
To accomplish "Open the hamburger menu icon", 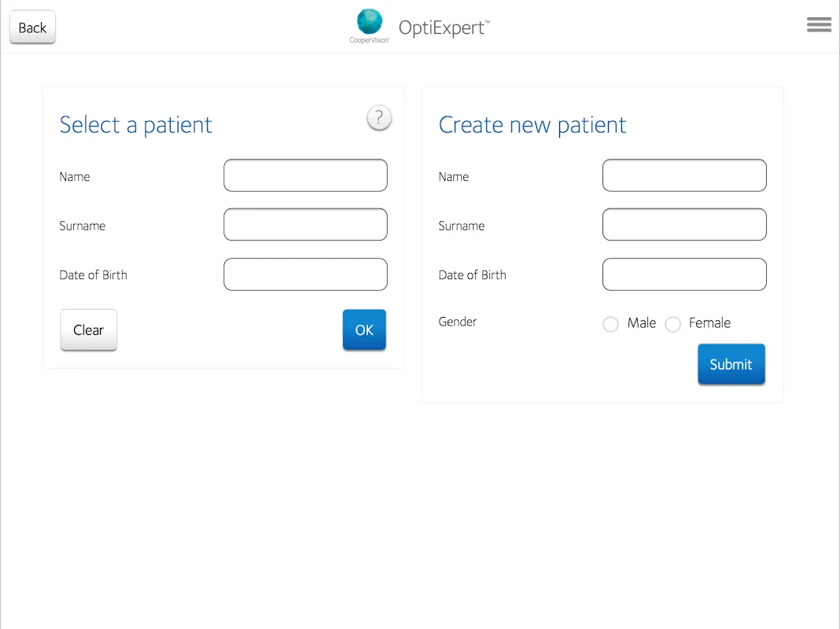I will click(x=819, y=24).
